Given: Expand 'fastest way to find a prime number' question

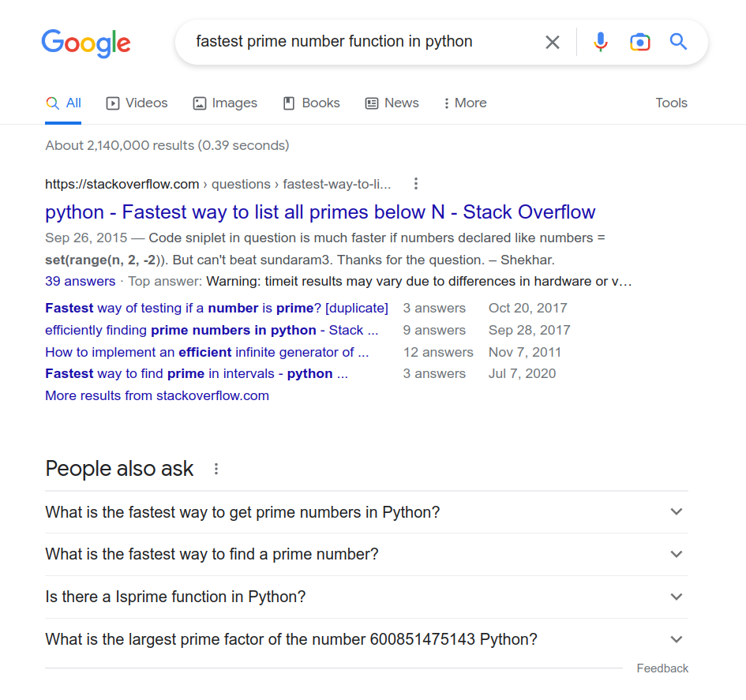Looking at the screenshot, I should [366, 555].
